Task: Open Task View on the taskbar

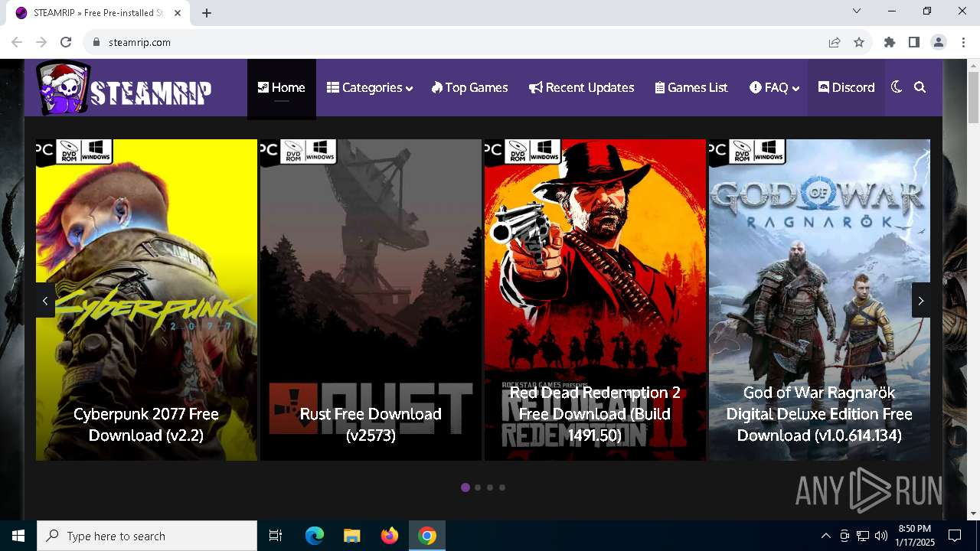Action: [276, 536]
